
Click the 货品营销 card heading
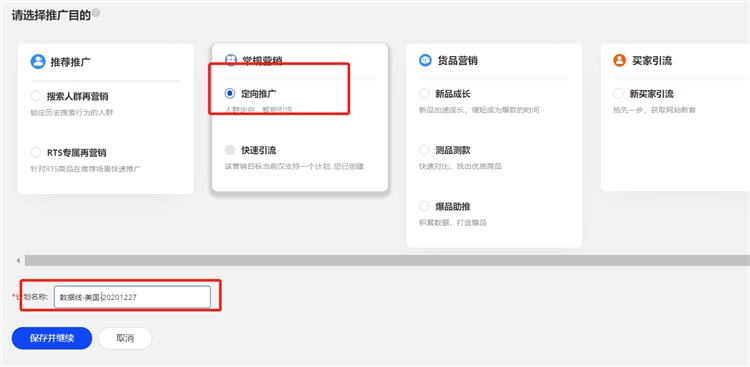[x=457, y=60]
